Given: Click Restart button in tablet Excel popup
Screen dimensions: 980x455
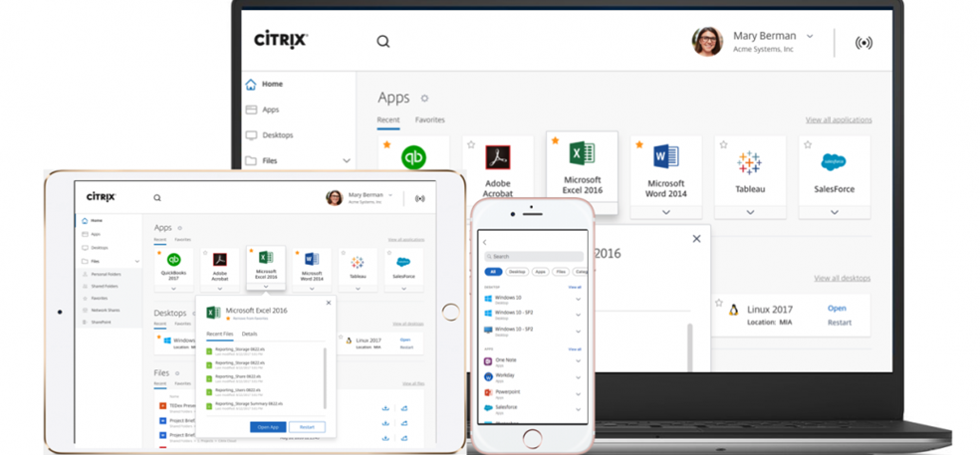Looking at the screenshot, I should (x=307, y=427).
